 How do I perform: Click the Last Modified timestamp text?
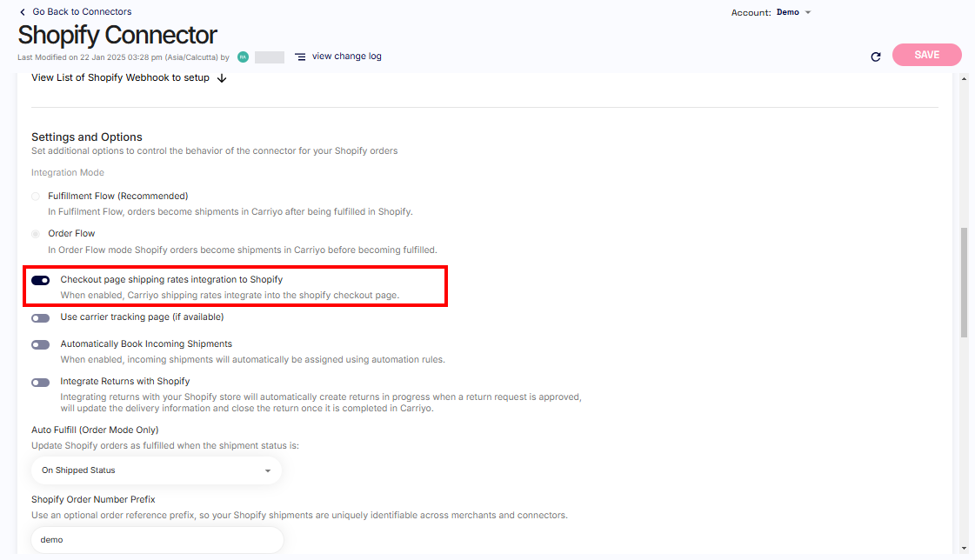(x=124, y=57)
